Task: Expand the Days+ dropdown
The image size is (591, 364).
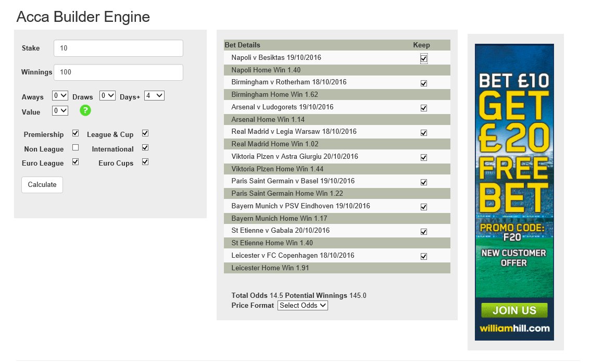Action: 155,96
